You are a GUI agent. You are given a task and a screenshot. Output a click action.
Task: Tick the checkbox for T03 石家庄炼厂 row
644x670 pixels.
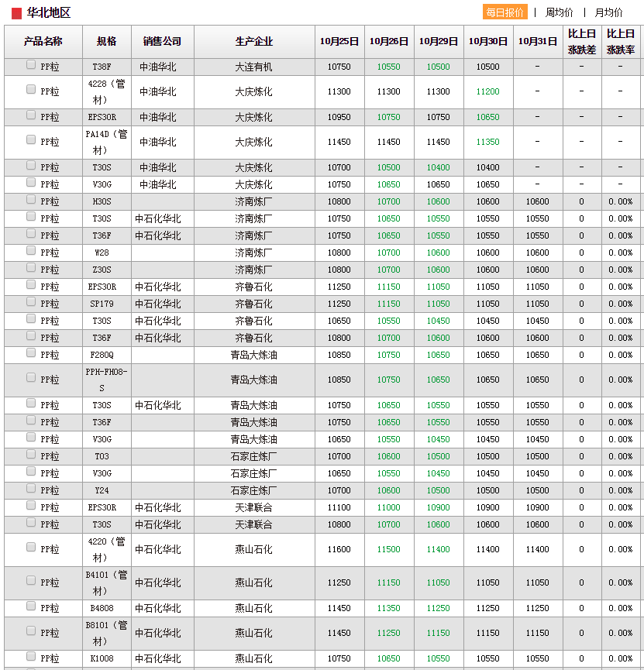click(31, 455)
